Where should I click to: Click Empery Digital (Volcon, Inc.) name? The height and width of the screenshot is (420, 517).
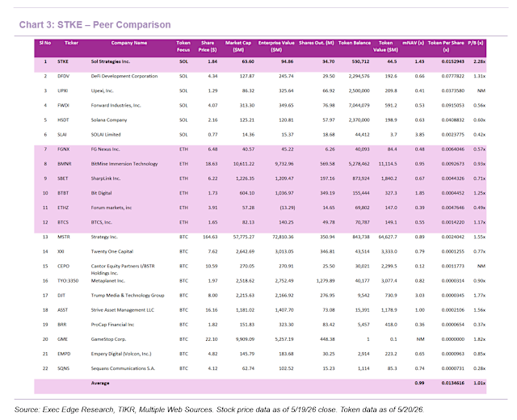tap(121, 354)
